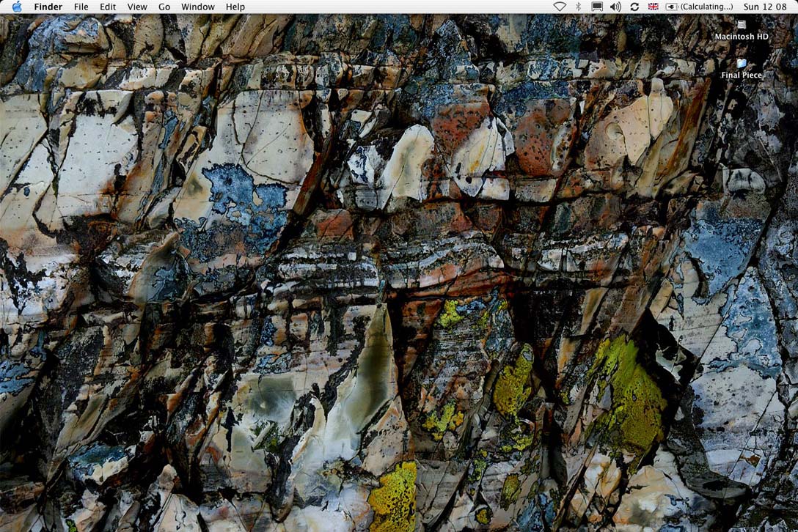Click the battery power adapter icon
798x532 pixels.
pyautogui.click(x=672, y=7)
